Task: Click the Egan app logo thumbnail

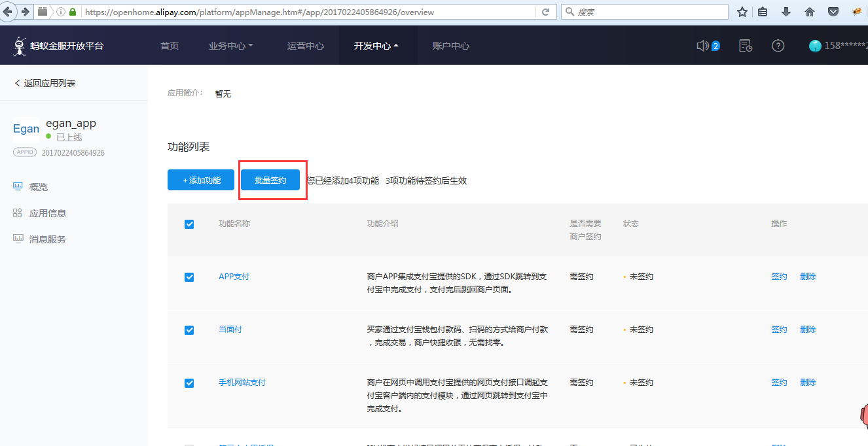Action: coord(26,129)
